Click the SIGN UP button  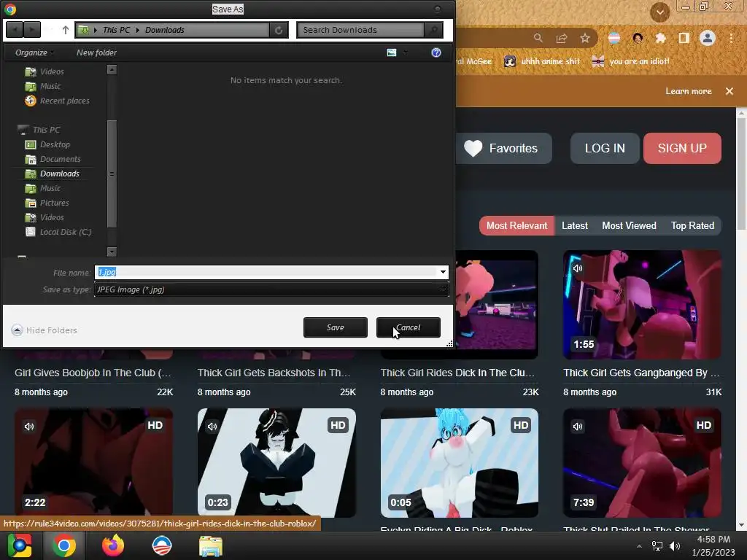[x=682, y=148]
